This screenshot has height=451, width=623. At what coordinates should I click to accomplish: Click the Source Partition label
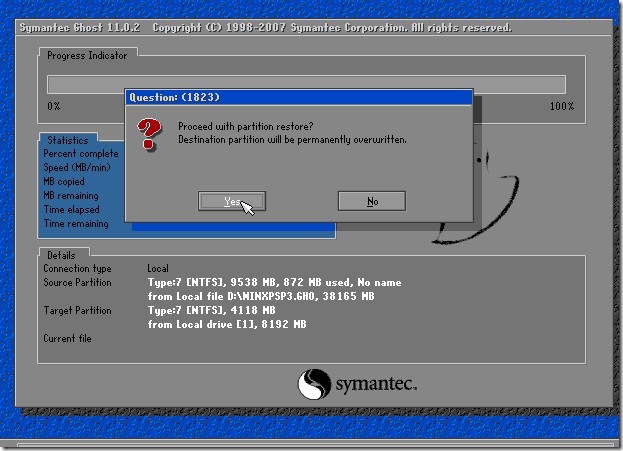pos(77,283)
